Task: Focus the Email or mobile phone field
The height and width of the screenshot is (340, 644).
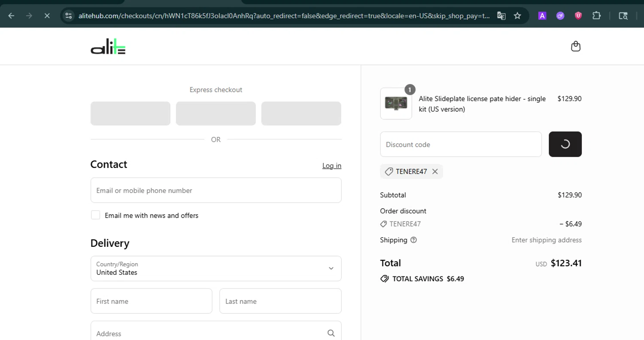Action: point(216,190)
